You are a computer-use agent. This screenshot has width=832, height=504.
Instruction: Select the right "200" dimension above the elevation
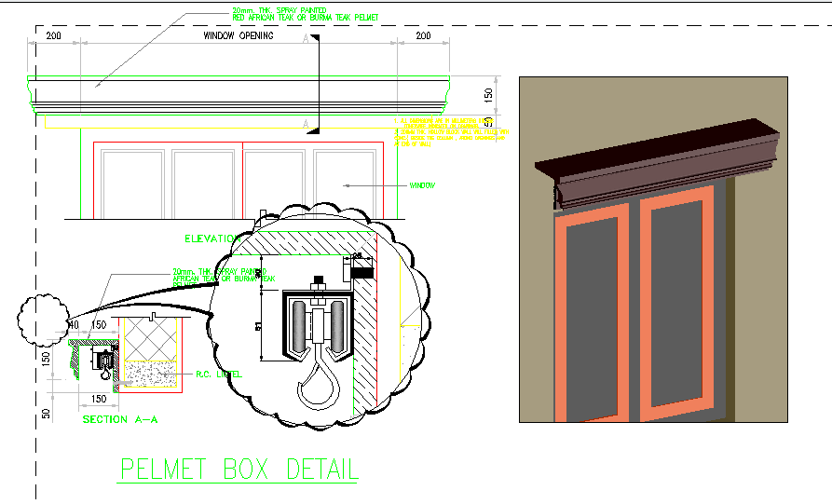click(x=423, y=35)
